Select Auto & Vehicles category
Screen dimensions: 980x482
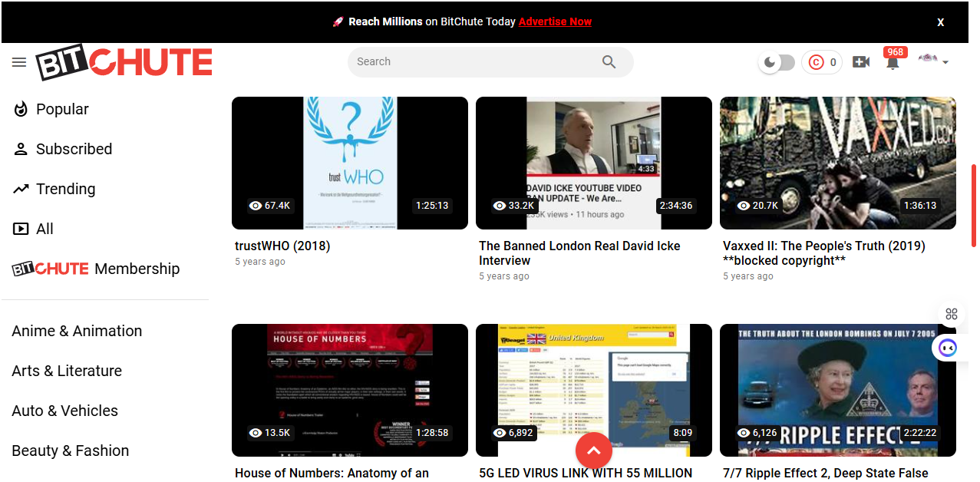tap(65, 411)
